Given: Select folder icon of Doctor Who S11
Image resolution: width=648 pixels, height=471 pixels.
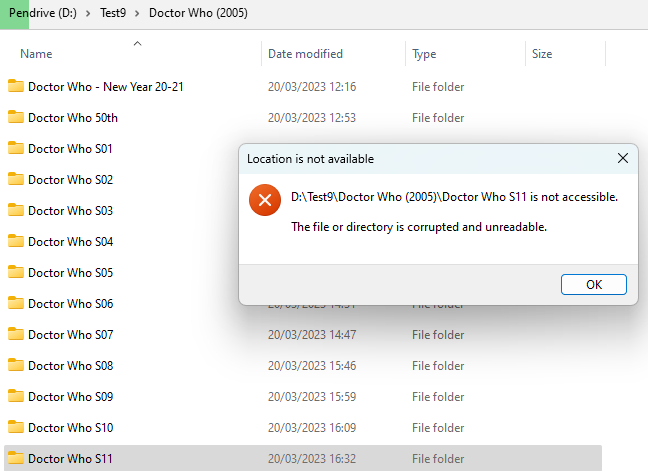Looking at the screenshot, I should coord(16,458).
